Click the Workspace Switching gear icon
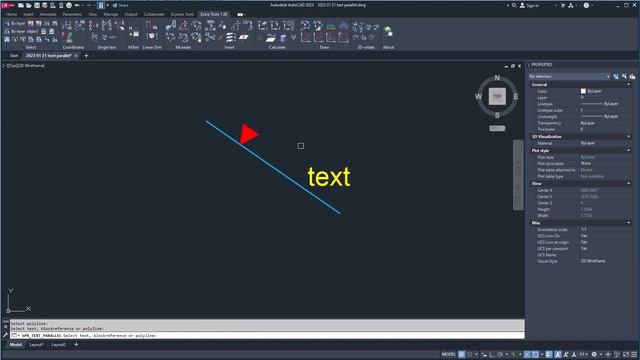640x360 pixels. (x=594, y=354)
